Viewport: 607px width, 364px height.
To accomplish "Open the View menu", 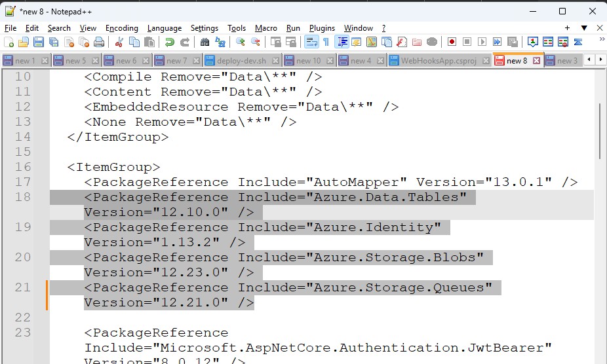I will pyautogui.click(x=88, y=28).
